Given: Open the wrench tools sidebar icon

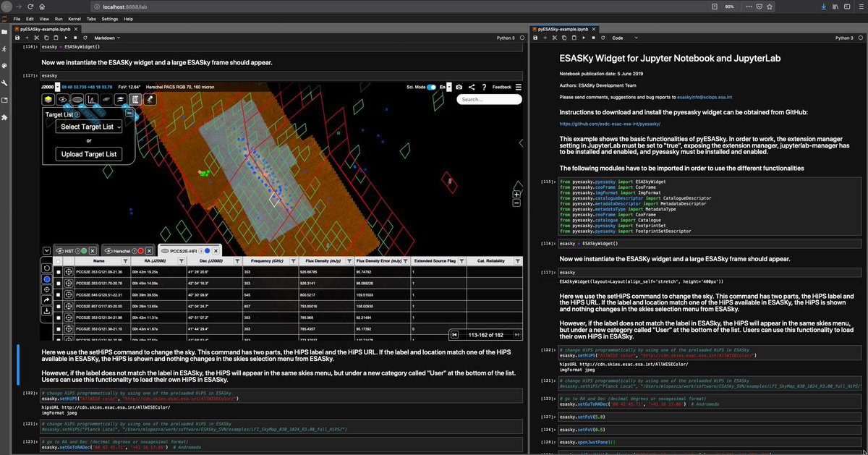Looking at the screenshot, I should 4,83.
